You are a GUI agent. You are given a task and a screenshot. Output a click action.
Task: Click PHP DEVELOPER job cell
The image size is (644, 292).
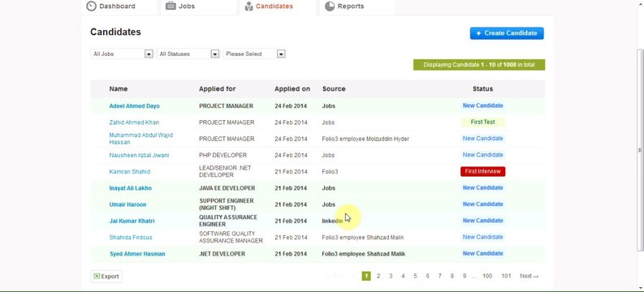[223, 155]
